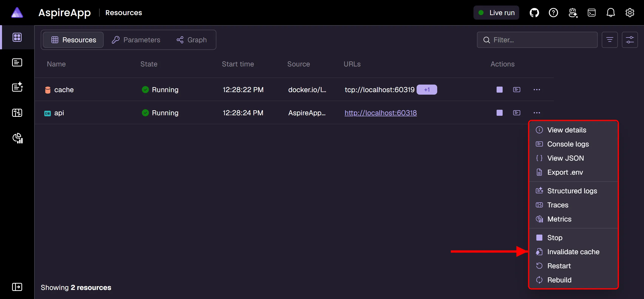The height and width of the screenshot is (299, 644).
Task: Click the AspireApp title text
Action: [64, 13]
